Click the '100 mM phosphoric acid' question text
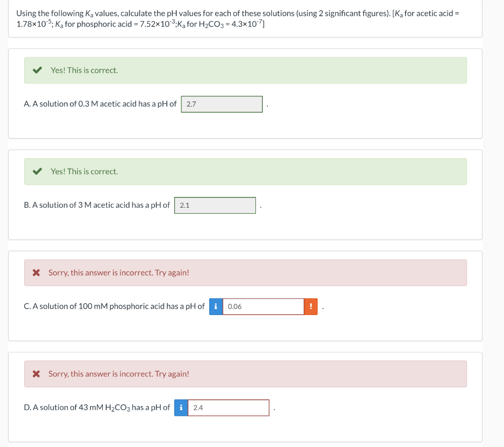 click(x=113, y=306)
